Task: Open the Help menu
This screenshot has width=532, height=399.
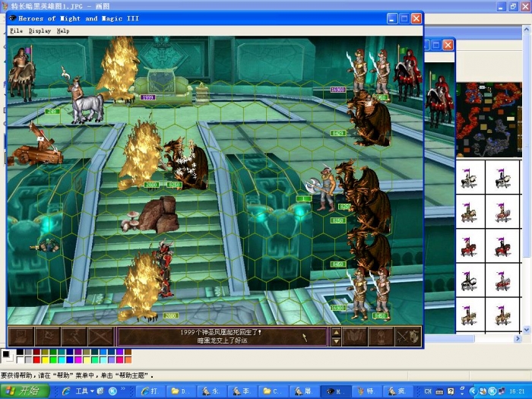Action: click(x=63, y=31)
